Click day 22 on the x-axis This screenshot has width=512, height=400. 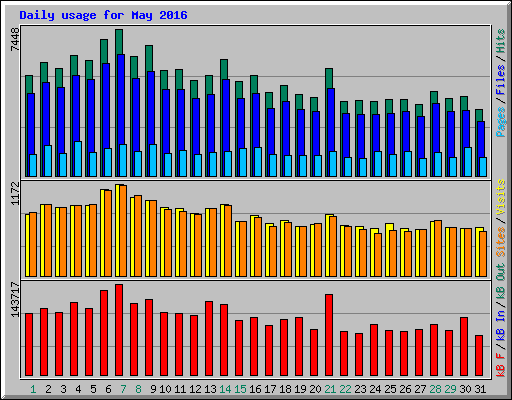tap(345, 389)
